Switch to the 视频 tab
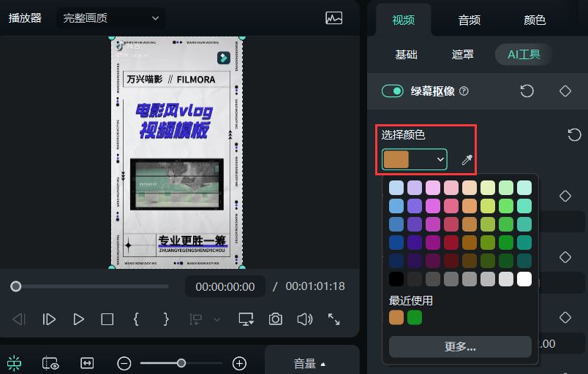588x374 pixels. 403,20
